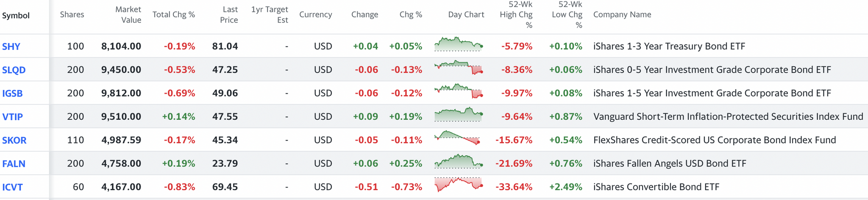Screen dimensions: 868x200
Task: Open the FALN ticker symbol
Action: 14,163
